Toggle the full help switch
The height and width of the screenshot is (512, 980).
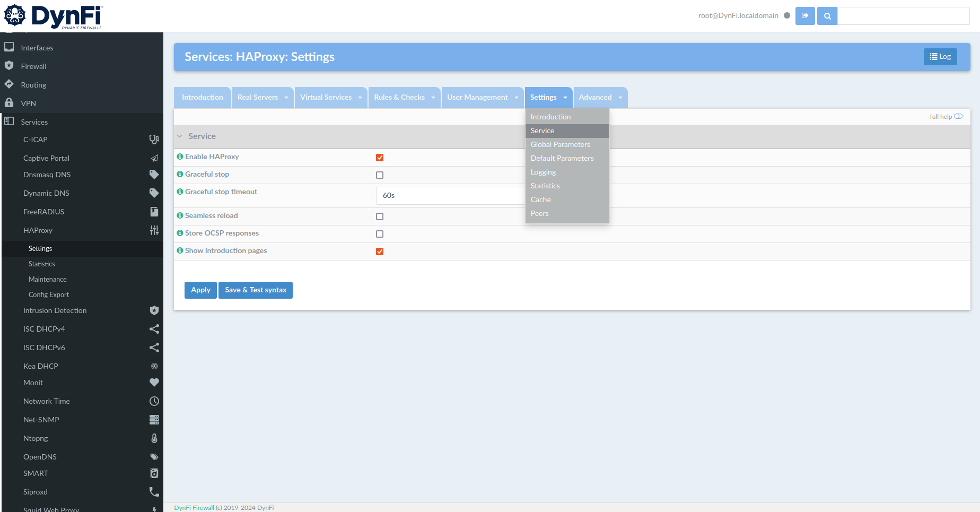click(958, 117)
